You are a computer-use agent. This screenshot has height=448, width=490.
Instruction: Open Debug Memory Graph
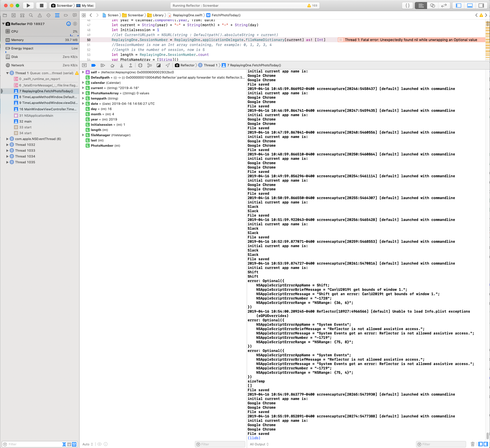[149, 65]
